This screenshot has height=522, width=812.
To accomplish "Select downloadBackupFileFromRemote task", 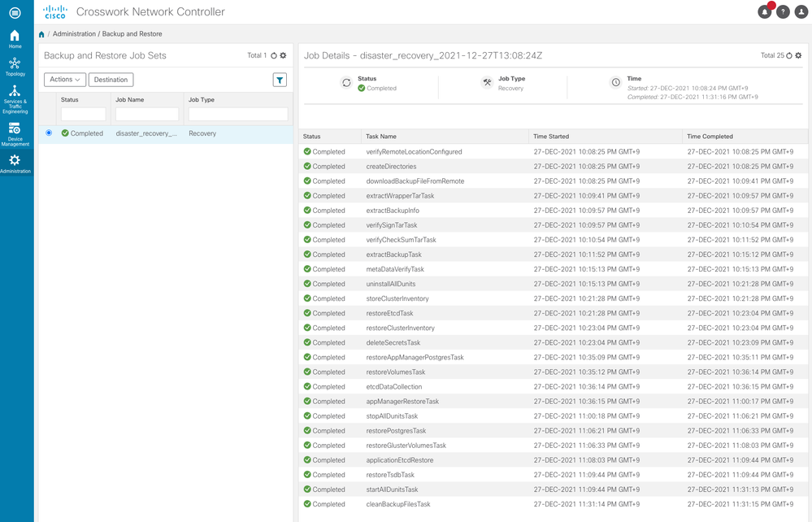I will tap(553, 181).
